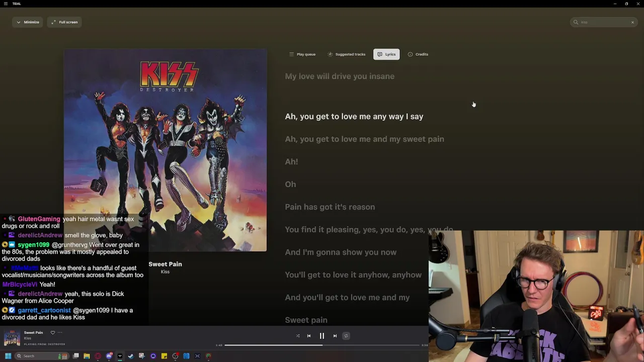The image size is (644, 362).
Task: Select the Lyrics tab
Action: coord(386,54)
